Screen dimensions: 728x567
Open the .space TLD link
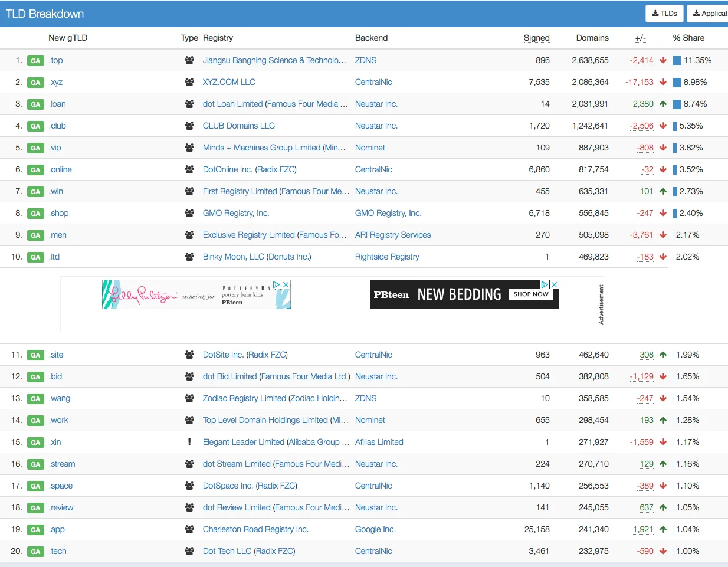coord(61,486)
